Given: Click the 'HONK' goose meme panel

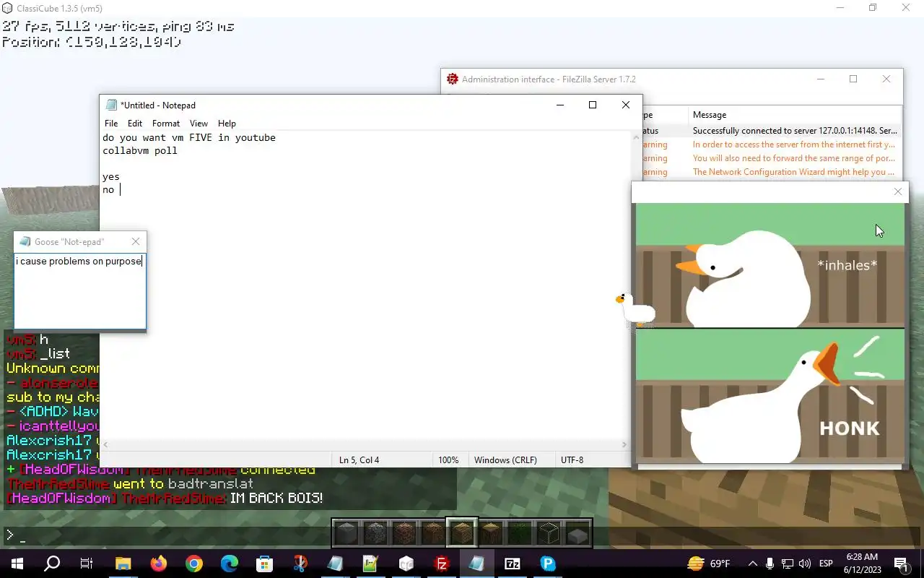Looking at the screenshot, I should 770,396.
